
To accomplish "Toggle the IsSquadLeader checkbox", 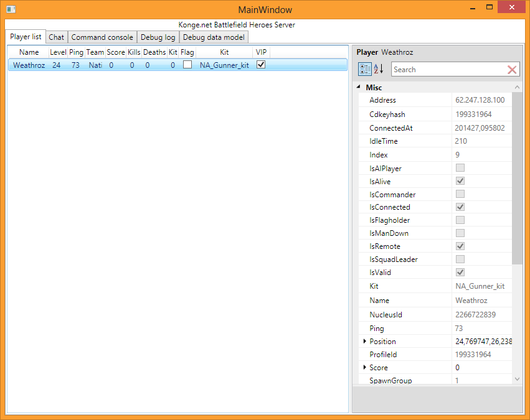I will click(x=460, y=259).
